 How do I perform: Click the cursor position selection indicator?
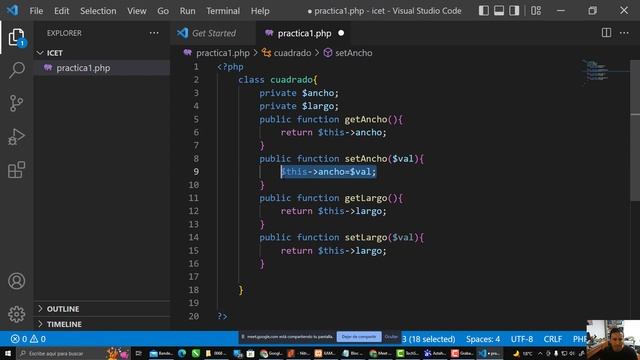point(429,339)
